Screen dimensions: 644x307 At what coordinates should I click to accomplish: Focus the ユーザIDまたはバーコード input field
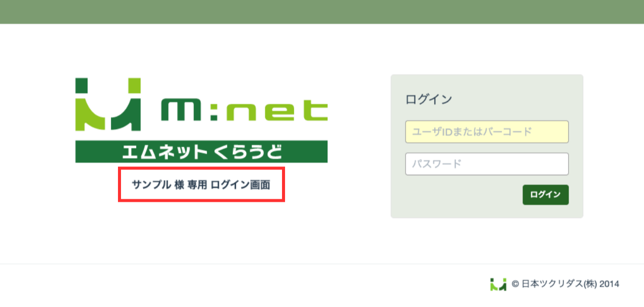pyautogui.click(x=487, y=132)
